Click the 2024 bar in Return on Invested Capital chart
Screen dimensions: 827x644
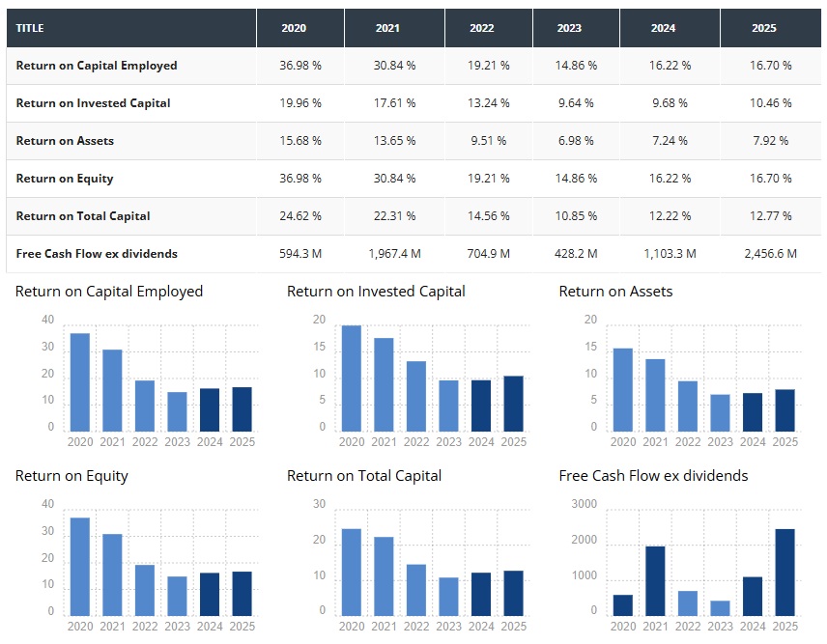click(481, 406)
